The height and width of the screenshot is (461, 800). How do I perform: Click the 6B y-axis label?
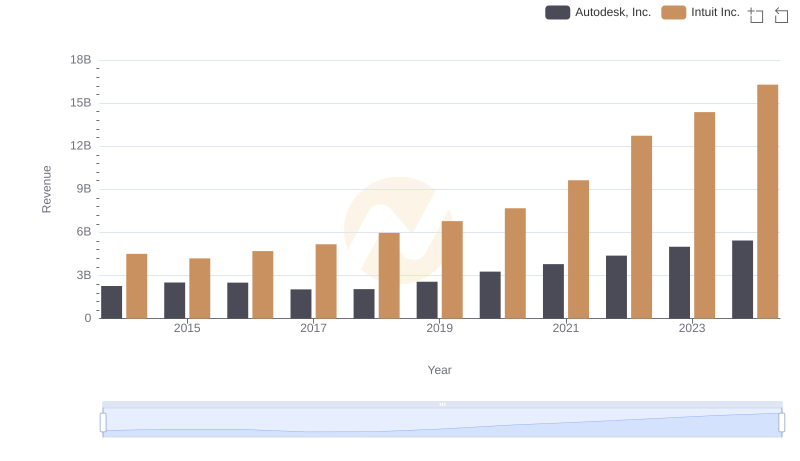click(84, 232)
